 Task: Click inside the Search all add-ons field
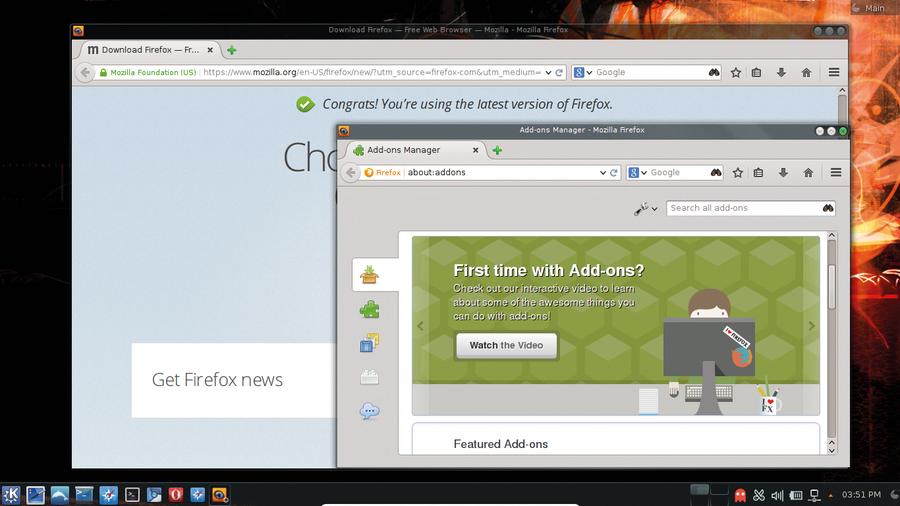(x=744, y=208)
